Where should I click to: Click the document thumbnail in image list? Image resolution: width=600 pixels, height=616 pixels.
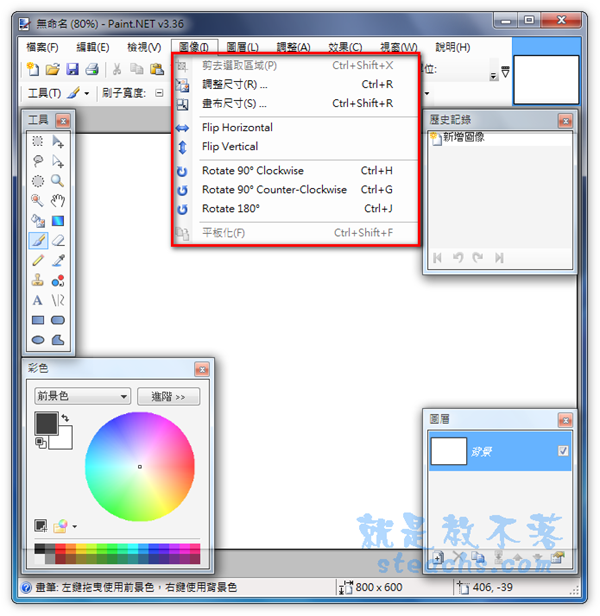(x=546, y=80)
